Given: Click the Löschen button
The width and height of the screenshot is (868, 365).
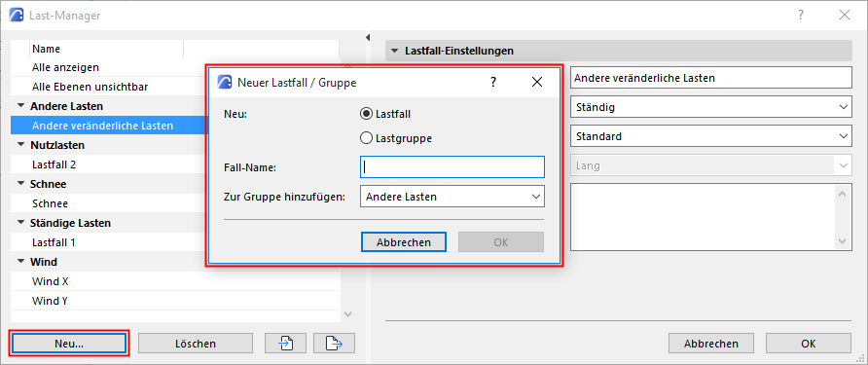Looking at the screenshot, I should (196, 344).
